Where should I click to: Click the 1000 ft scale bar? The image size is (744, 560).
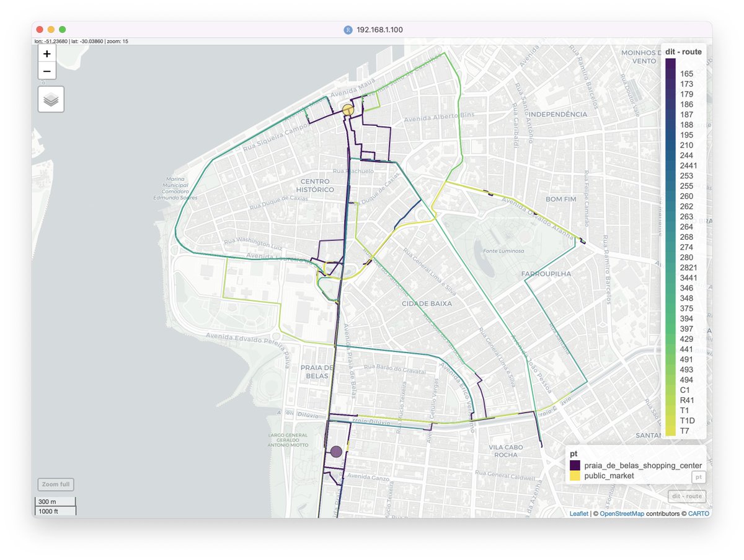click(x=55, y=511)
